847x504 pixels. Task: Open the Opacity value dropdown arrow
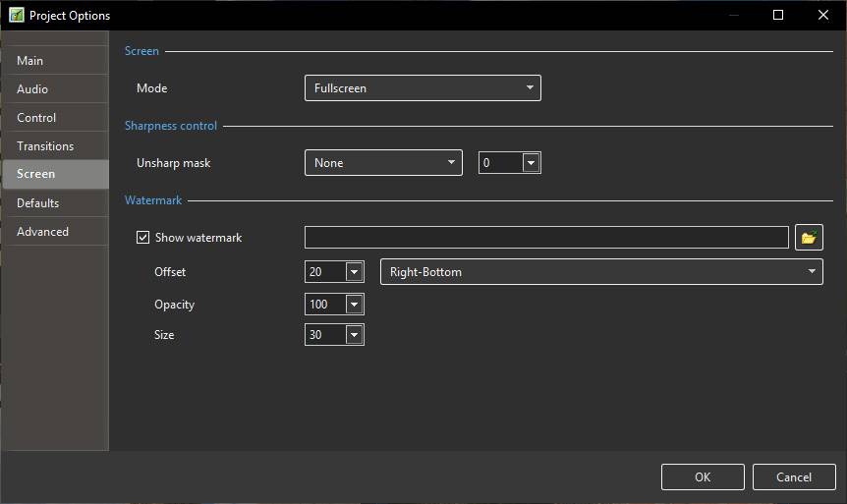355,305
